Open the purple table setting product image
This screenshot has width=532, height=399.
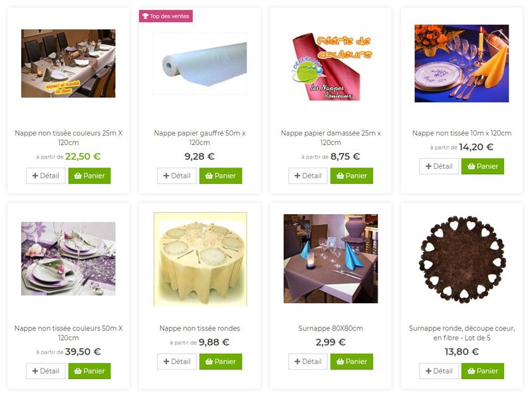(68, 259)
